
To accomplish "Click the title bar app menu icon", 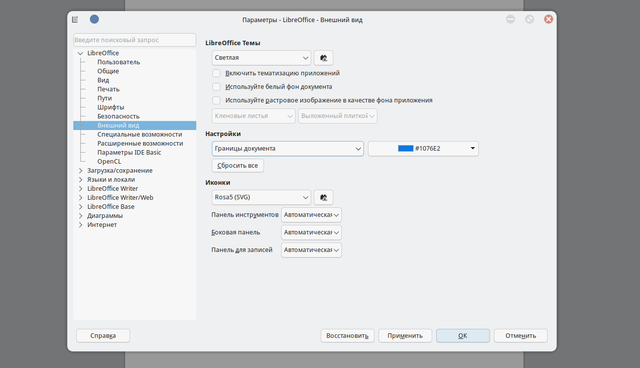I will coord(75,19).
